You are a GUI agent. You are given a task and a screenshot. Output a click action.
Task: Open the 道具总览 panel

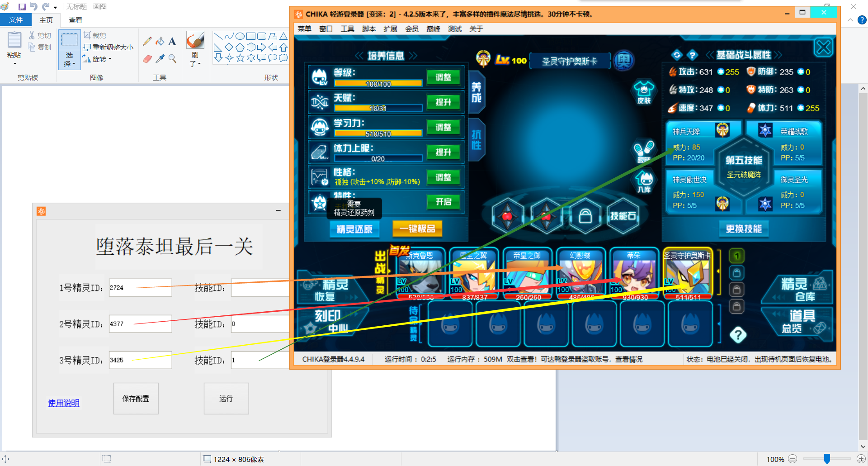(x=798, y=322)
